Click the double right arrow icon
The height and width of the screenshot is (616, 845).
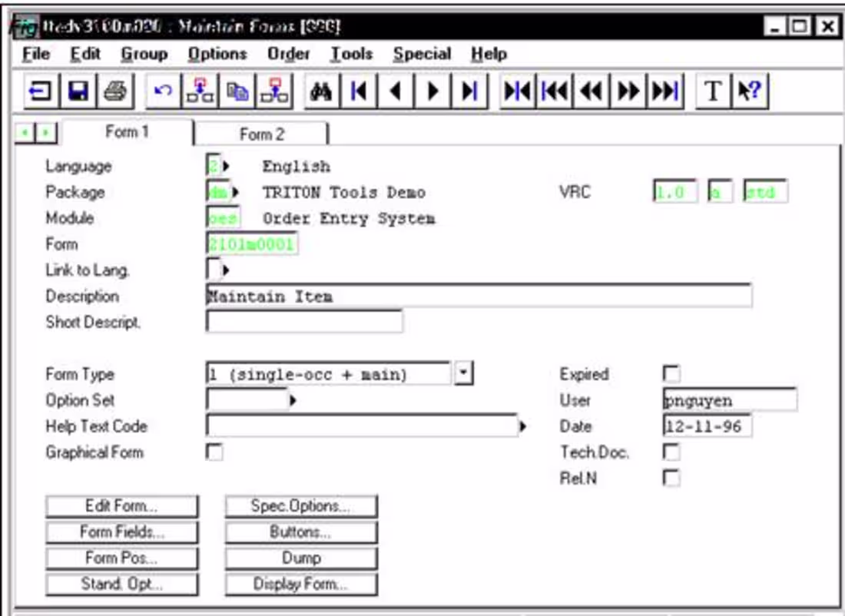(x=629, y=91)
